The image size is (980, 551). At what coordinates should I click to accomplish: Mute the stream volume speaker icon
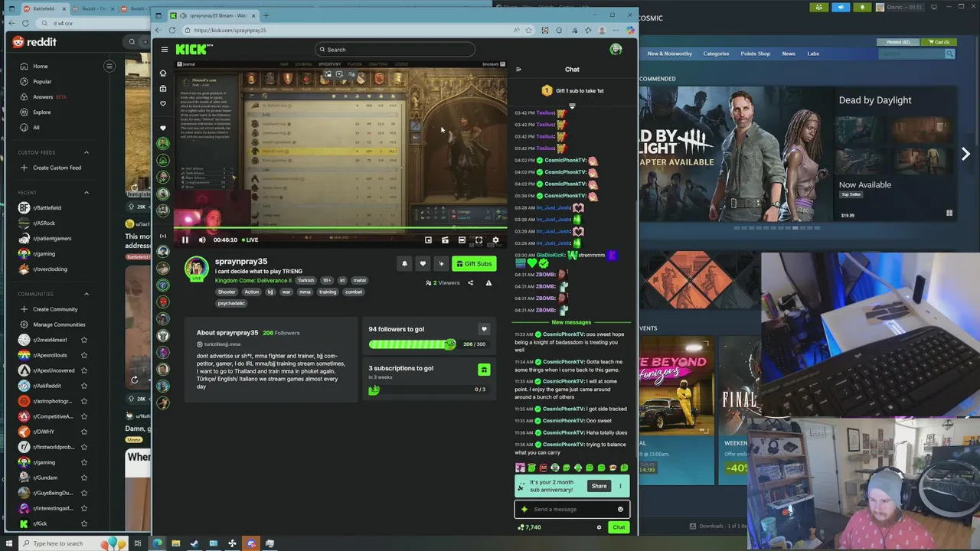[202, 240]
